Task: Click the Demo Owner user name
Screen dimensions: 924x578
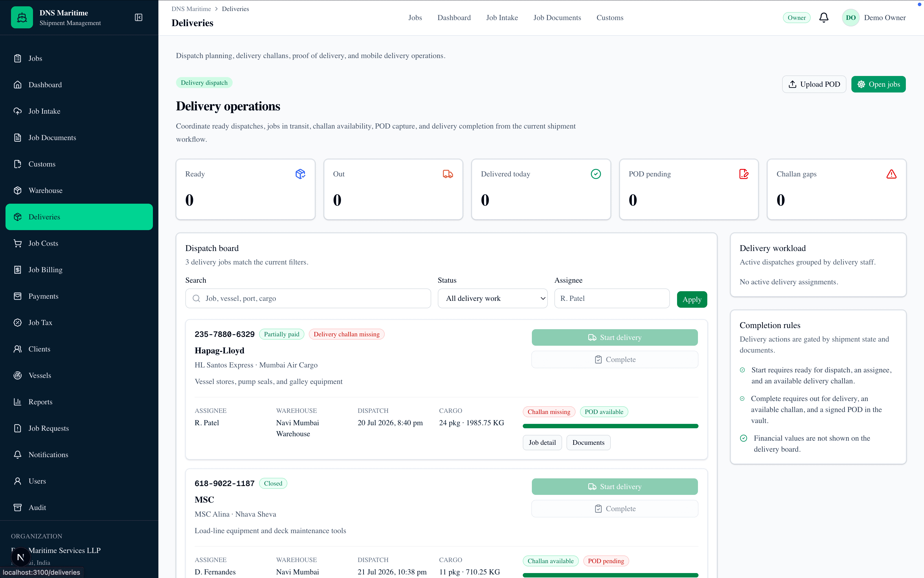Action: coord(885,18)
